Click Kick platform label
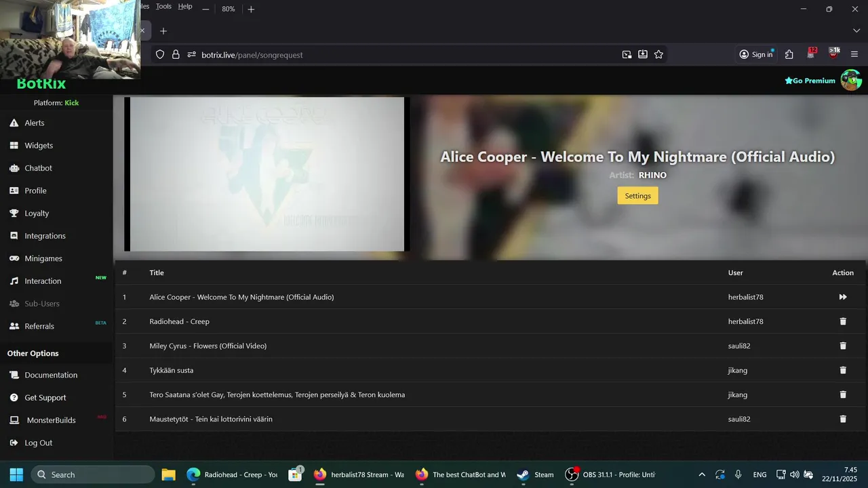 pyautogui.click(x=72, y=103)
